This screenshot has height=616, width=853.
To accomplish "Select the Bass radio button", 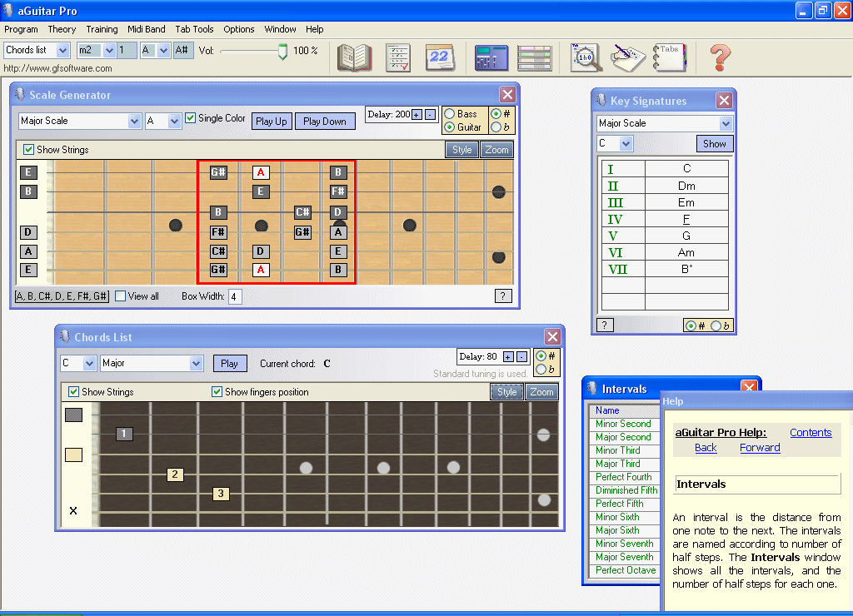I will click(x=449, y=114).
